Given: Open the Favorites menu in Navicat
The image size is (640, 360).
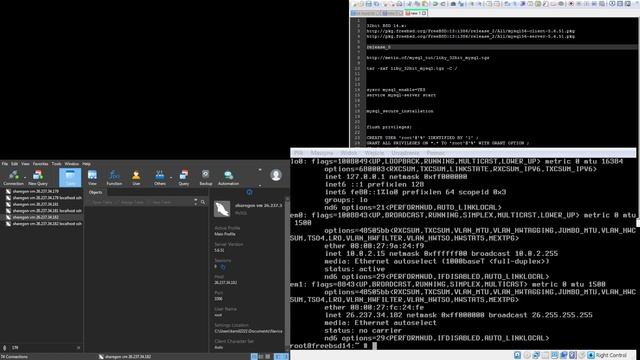Looking at the screenshot, I should (40, 164).
